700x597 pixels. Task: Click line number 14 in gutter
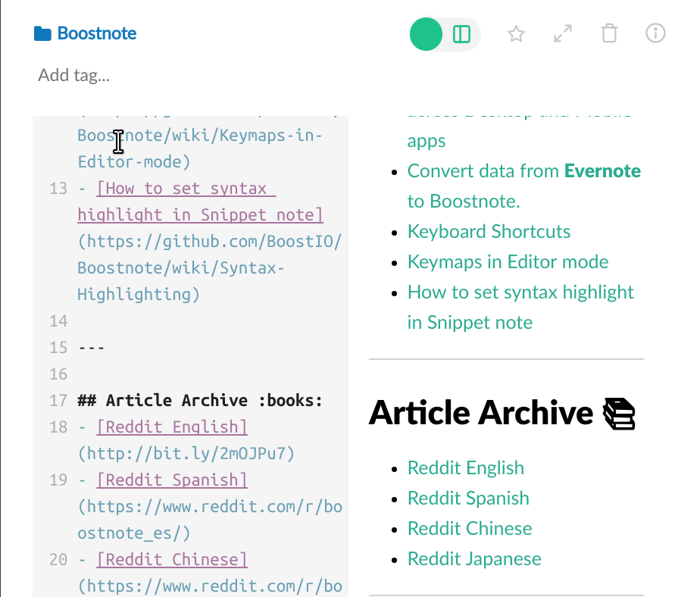(58, 321)
